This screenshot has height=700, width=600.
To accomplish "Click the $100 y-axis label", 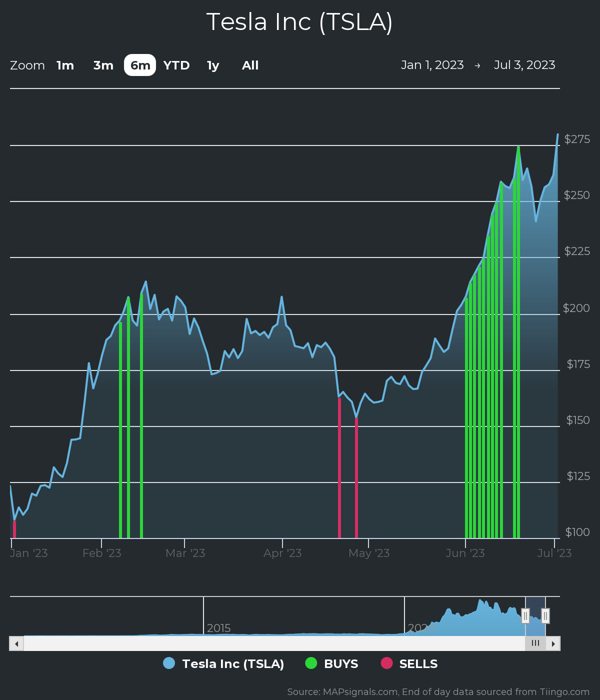I will 577,532.
